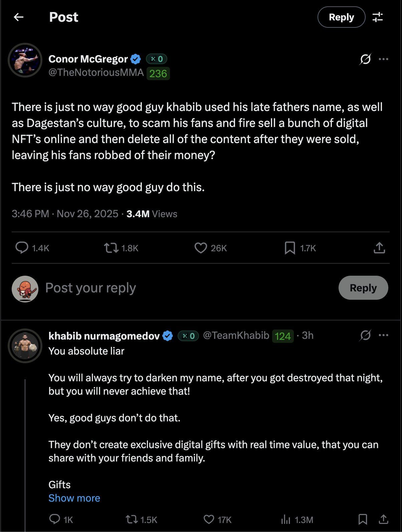Screen dimensions: 402x532
Task: Repost khabib nurmagomedov's reply
Action: pyautogui.click(x=133, y=519)
